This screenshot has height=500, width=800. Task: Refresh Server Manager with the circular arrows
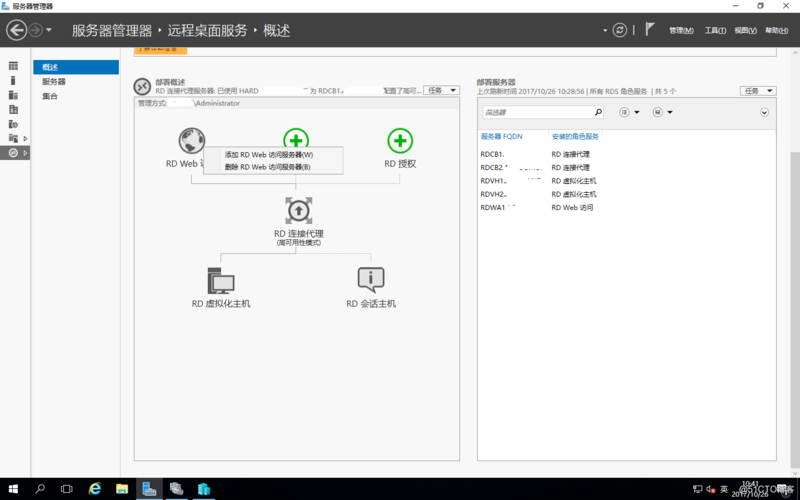[619, 30]
